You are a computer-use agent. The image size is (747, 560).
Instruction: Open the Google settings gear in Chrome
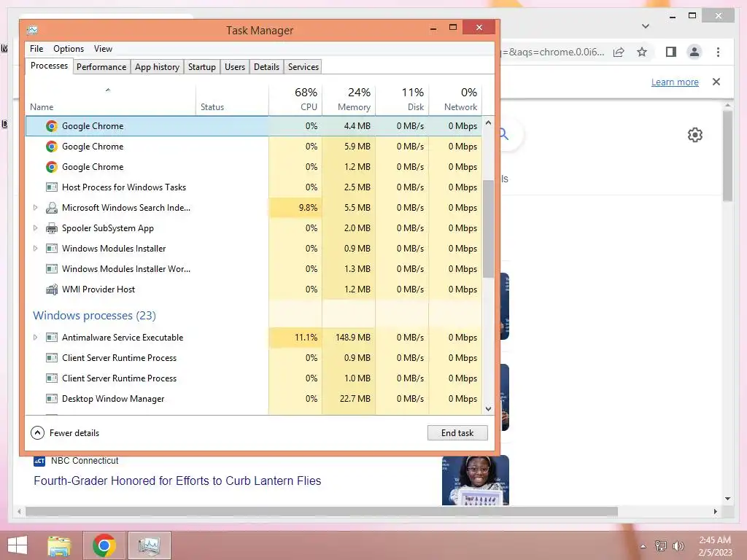[x=695, y=135]
